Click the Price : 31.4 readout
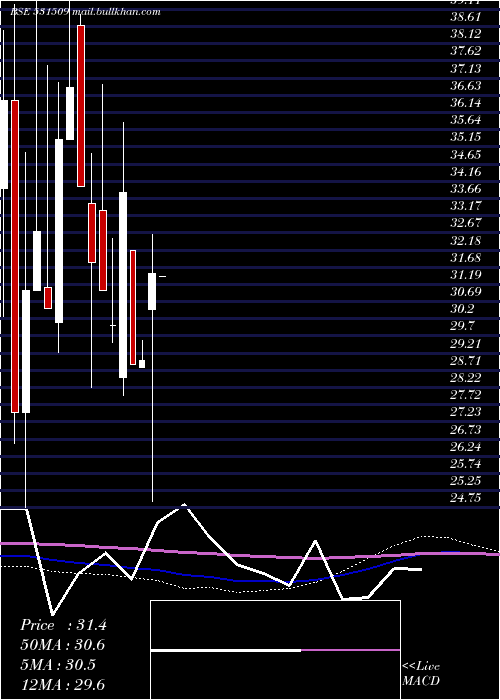 click(63, 625)
